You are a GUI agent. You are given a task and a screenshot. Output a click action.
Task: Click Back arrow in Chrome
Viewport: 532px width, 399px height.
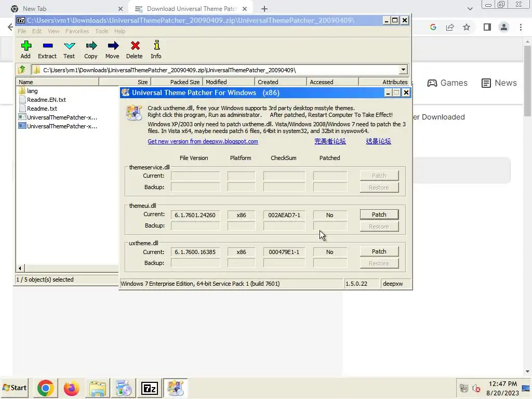tap(10, 27)
